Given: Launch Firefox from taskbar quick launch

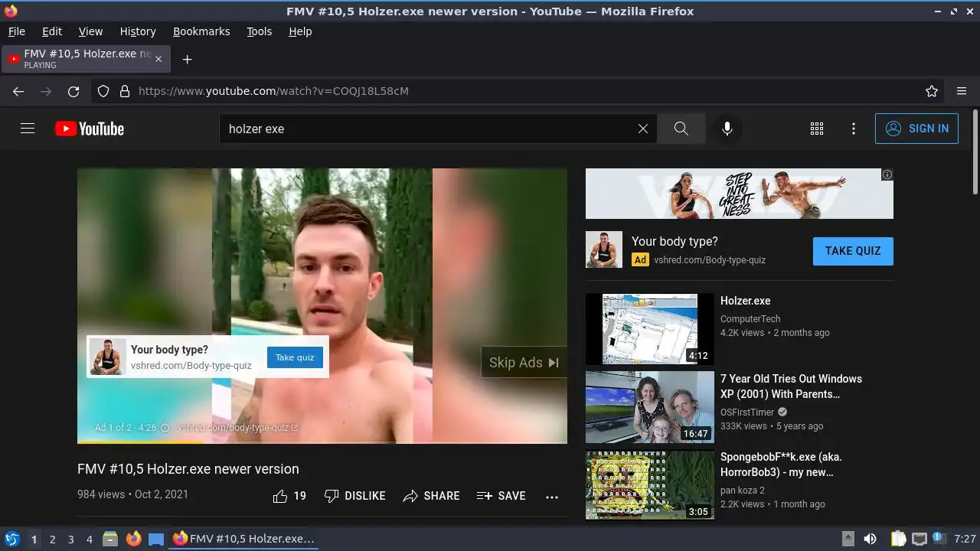Looking at the screenshot, I should click(133, 539).
